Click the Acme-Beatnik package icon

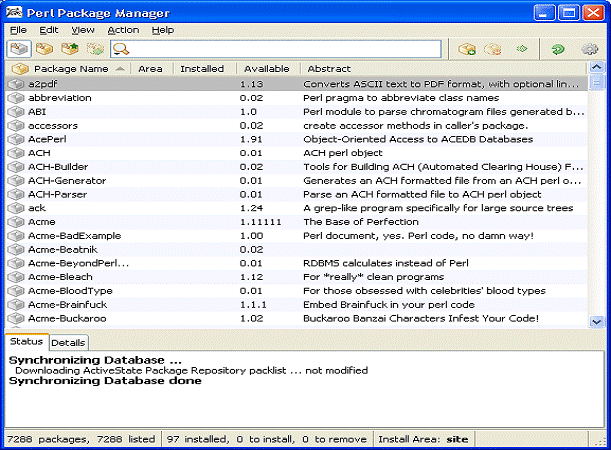[16, 250]
